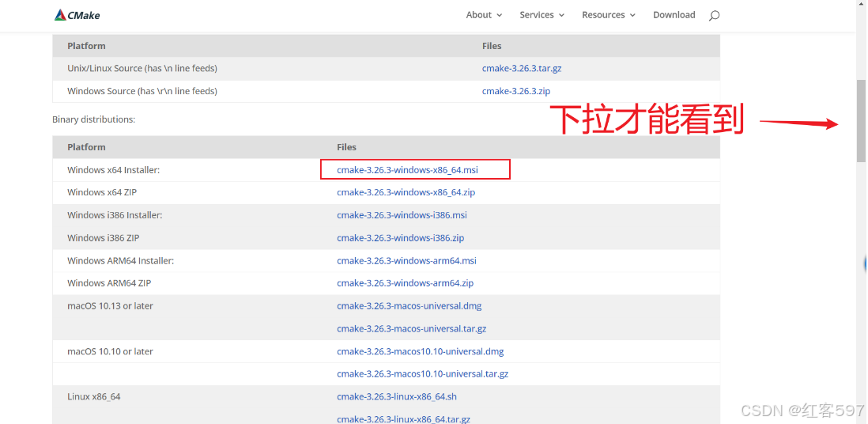
Task: Download cmake-3.26.3-linux-x86_64.sh
Action: tap(397, 397)
